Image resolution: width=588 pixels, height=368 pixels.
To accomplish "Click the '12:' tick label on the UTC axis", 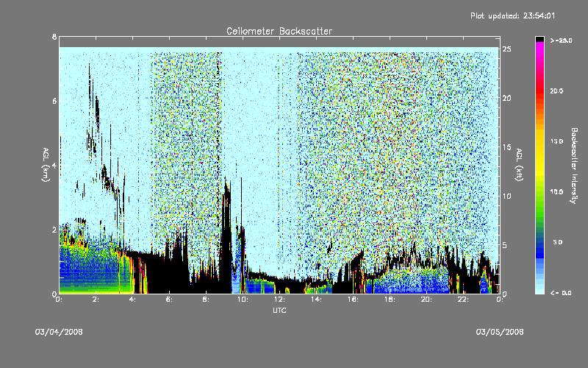I will pyautogui.click(x=279, y=300).
